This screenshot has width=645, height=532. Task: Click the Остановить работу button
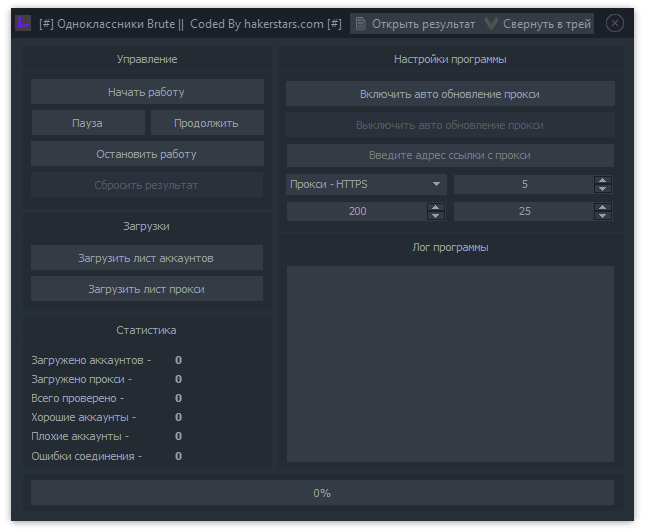(147, 154)
